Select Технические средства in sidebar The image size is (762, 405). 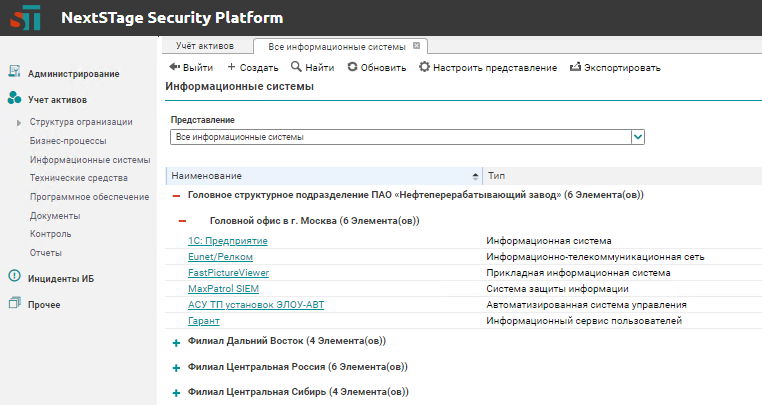(79, 178)
